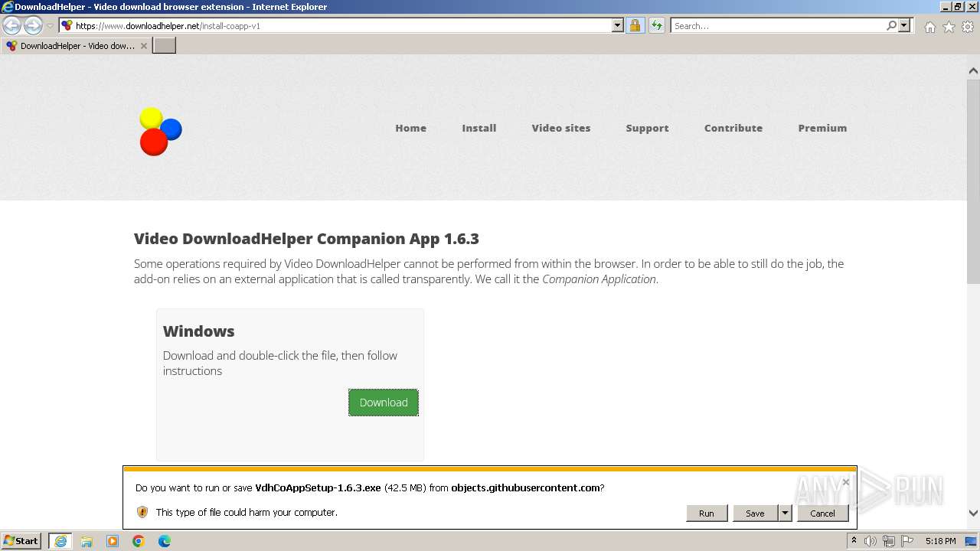Click Run in the download bar

tap(707, 514)
